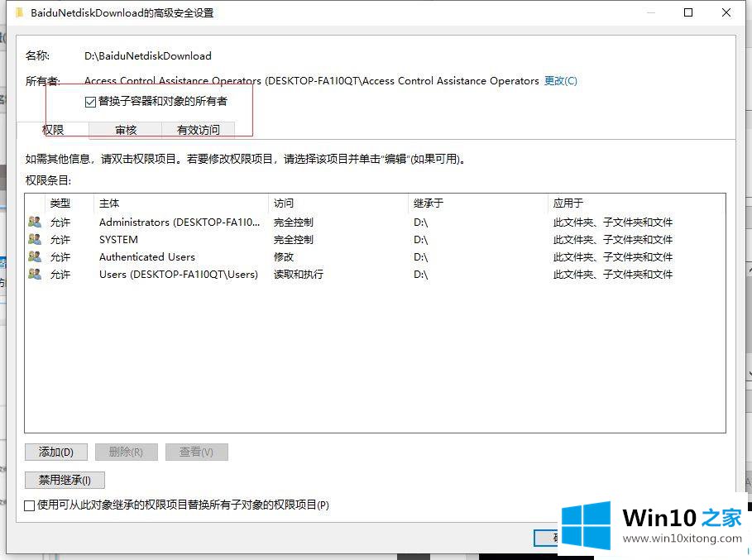
Task: Select the Authenticated Users principal entry
Action: click(x=147, y=256)
